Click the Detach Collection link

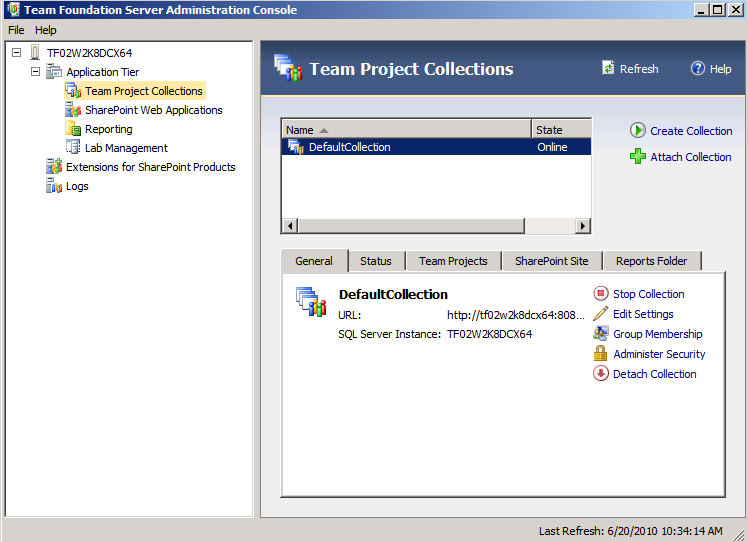[x=654, y=374]
